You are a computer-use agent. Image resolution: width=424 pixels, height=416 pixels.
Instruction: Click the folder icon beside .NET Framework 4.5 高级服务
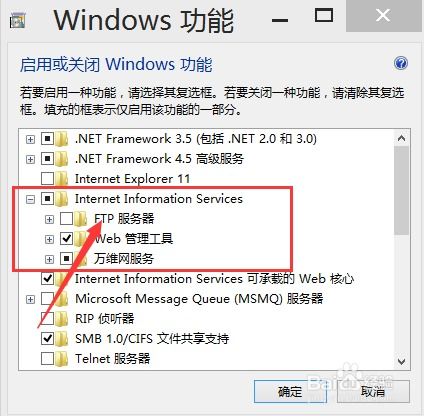[62, 159]
